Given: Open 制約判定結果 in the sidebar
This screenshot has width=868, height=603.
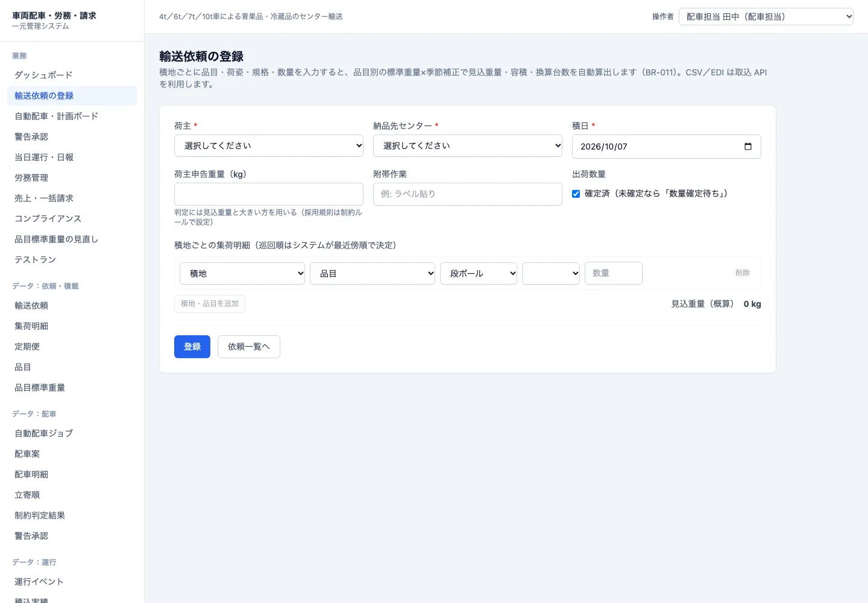Looking at the screenshot, I should [x=72, y=516].
